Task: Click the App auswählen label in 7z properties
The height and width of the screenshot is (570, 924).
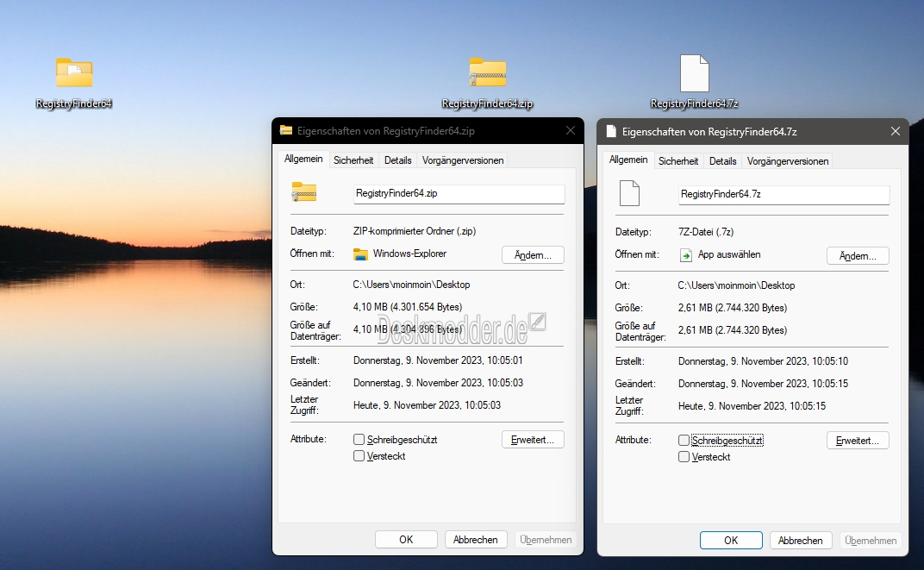Action: tap(729, 254)
